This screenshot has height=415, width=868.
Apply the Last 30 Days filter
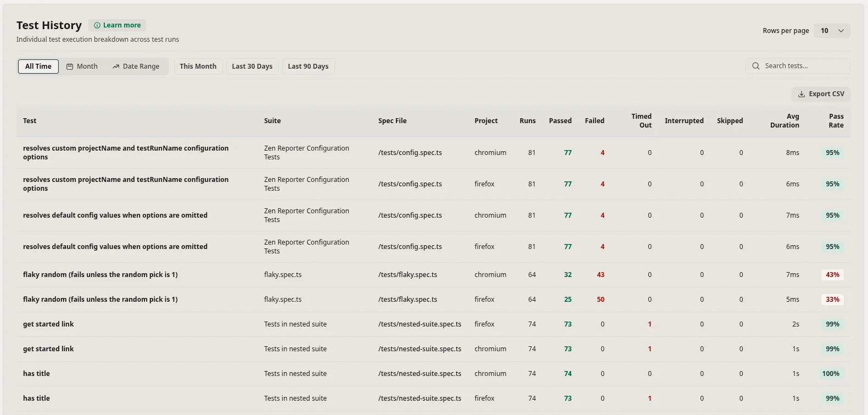coord(253,67)
